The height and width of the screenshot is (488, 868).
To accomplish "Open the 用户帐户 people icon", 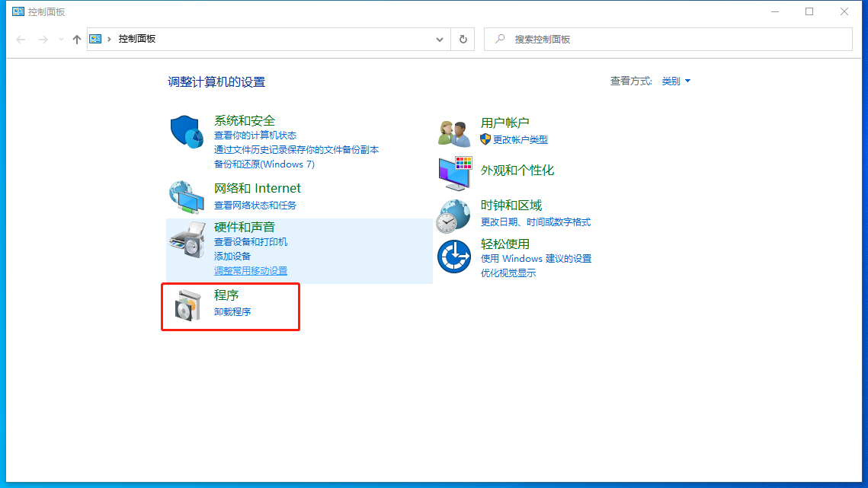I will pyautogui.click(x=454, y=133).
